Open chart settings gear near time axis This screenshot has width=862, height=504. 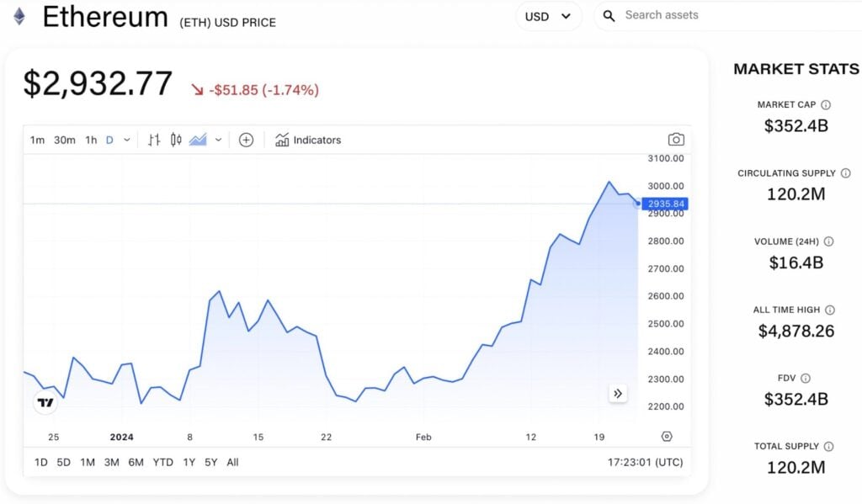click(x=667, y=437)
